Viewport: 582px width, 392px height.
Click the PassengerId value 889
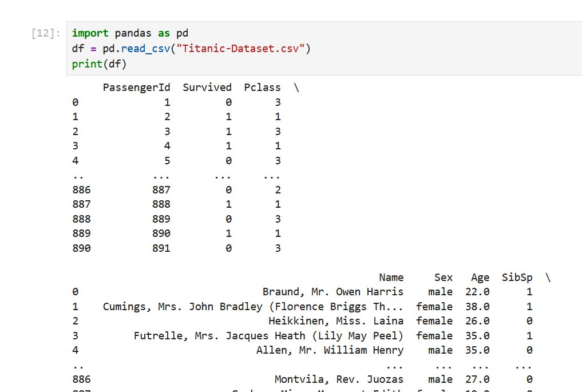[161, 219]
